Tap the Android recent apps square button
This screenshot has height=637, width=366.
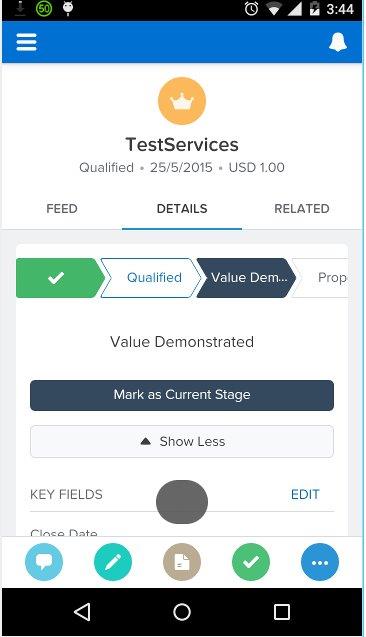282,611
